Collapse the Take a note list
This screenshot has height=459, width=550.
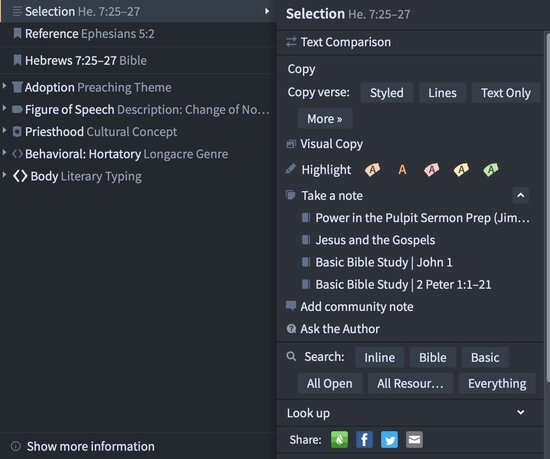tap(521, 195)
